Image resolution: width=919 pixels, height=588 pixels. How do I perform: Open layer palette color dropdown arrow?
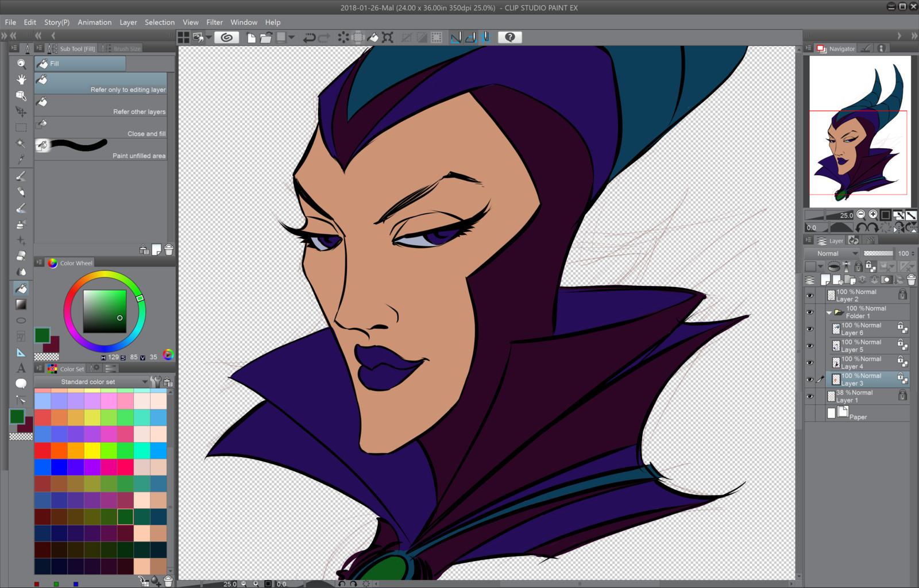820,266
